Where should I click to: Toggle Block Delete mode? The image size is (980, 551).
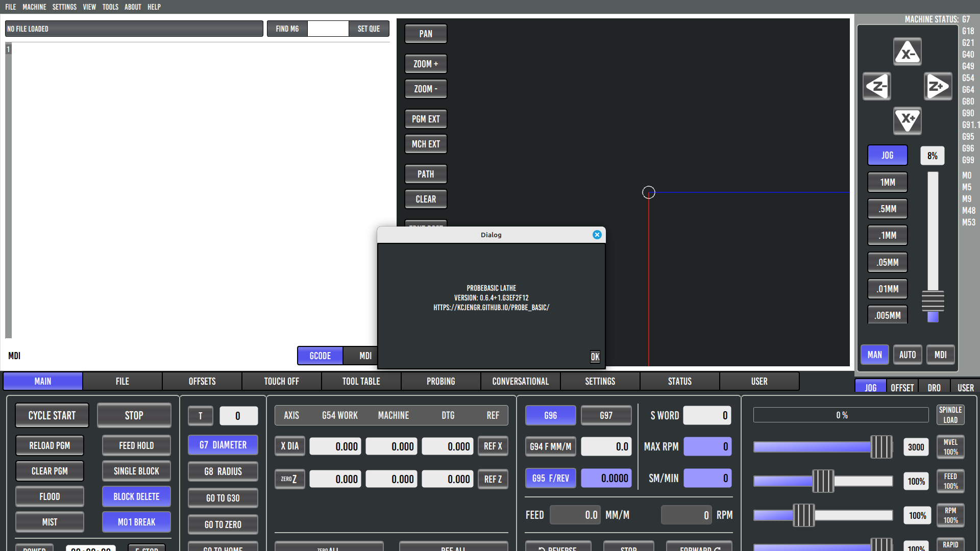[x=136, y=496]
